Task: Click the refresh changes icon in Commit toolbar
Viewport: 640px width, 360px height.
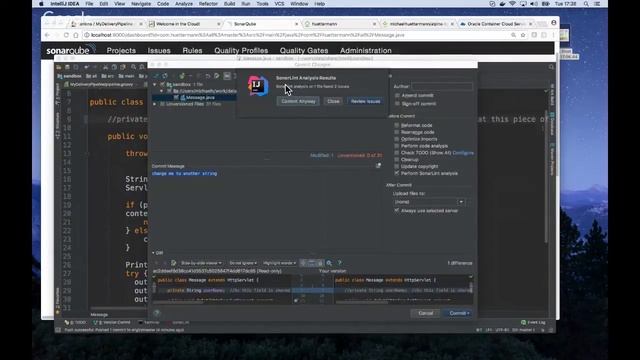Action: pyautogui.click(x=165, y=76)
